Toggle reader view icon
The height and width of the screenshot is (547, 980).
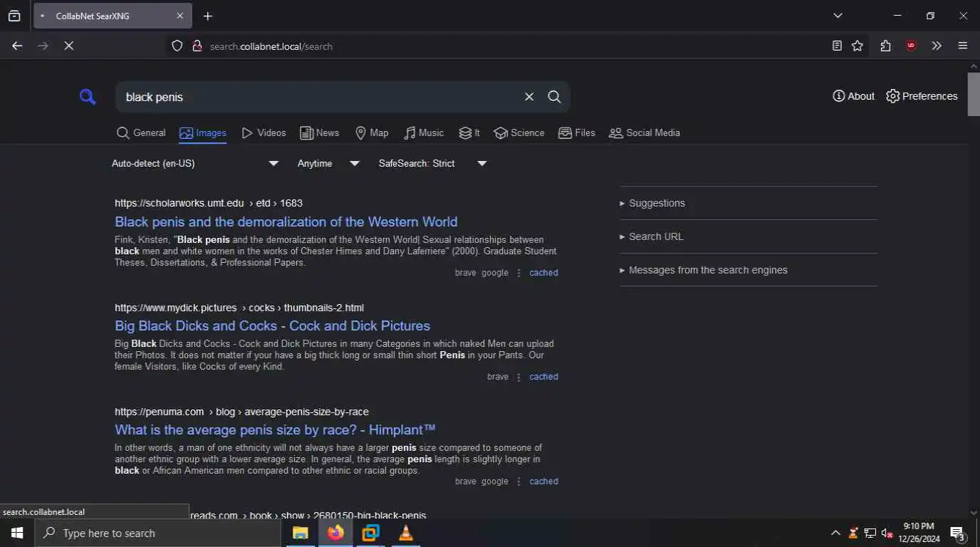pos(837,46)
